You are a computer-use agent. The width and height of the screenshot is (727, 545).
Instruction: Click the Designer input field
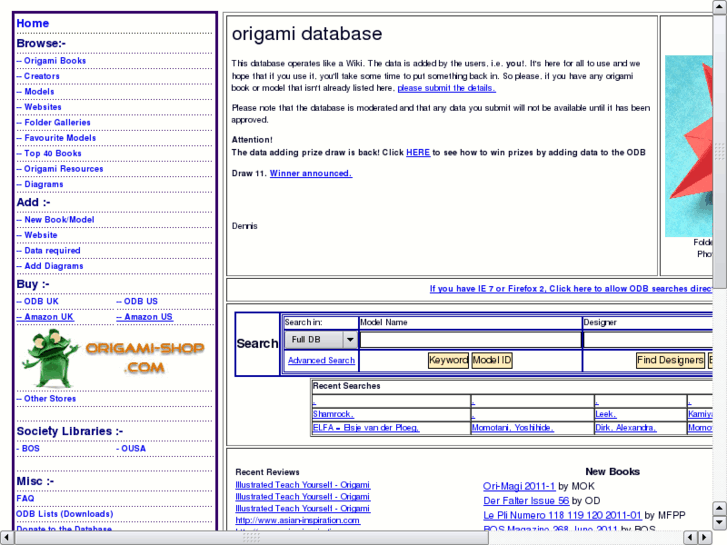click(648, 340)
